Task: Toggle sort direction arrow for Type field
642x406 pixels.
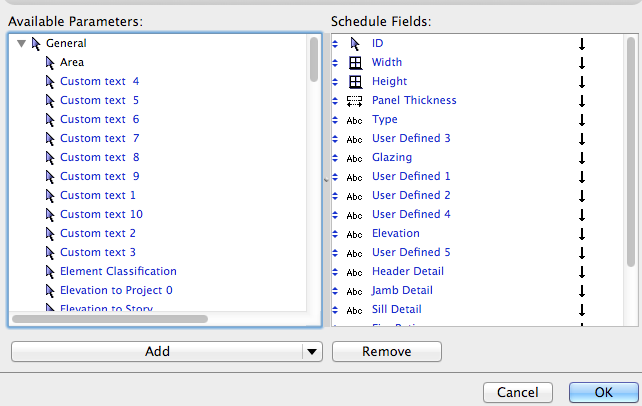Action: [x=581, y=120]
